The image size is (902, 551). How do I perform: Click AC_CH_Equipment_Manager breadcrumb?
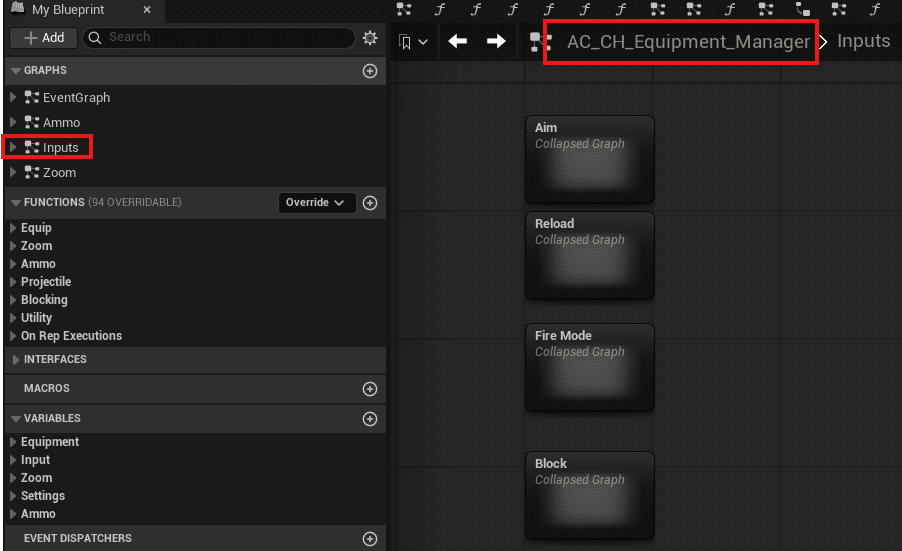[x=688, y=41]
